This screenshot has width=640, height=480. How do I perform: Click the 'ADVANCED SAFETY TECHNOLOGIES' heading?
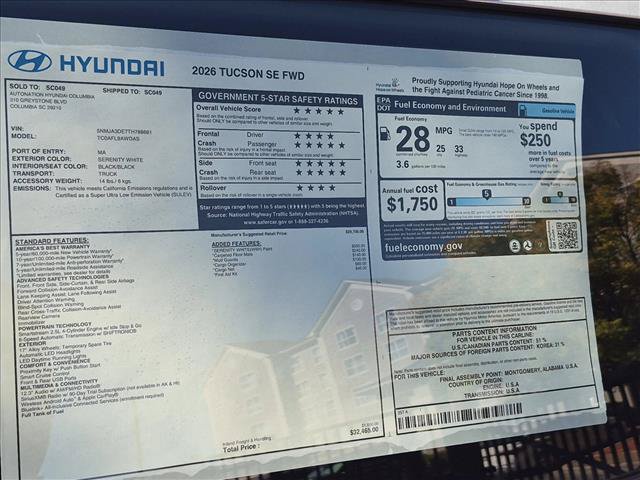[63, 279]
